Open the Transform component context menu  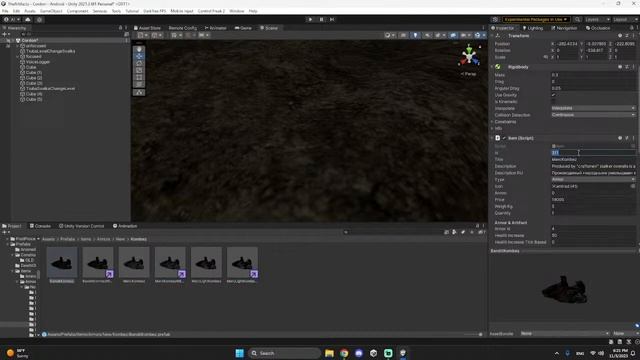tap(633, 36)
